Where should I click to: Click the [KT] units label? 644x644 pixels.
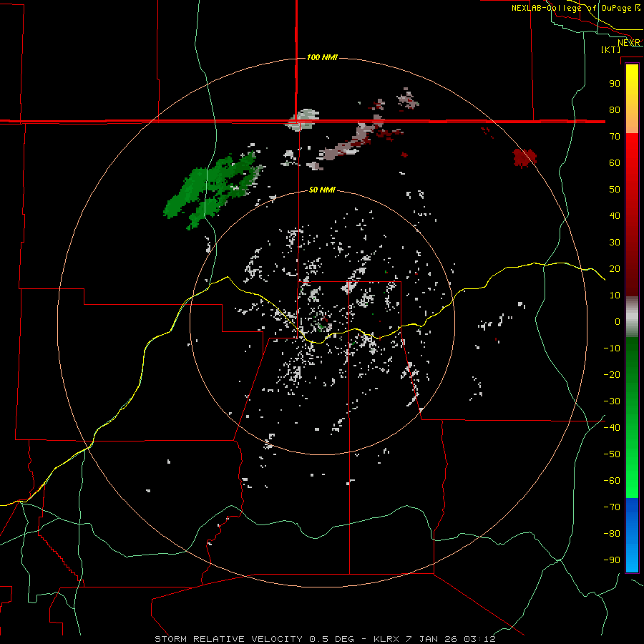[x=610, y=49]
